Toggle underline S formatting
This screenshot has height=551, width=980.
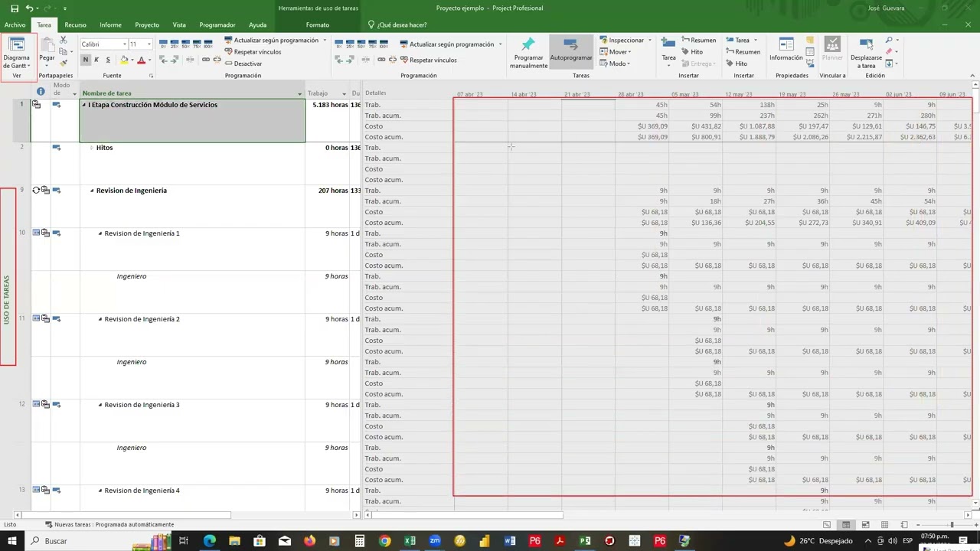(x=108, y=60)
